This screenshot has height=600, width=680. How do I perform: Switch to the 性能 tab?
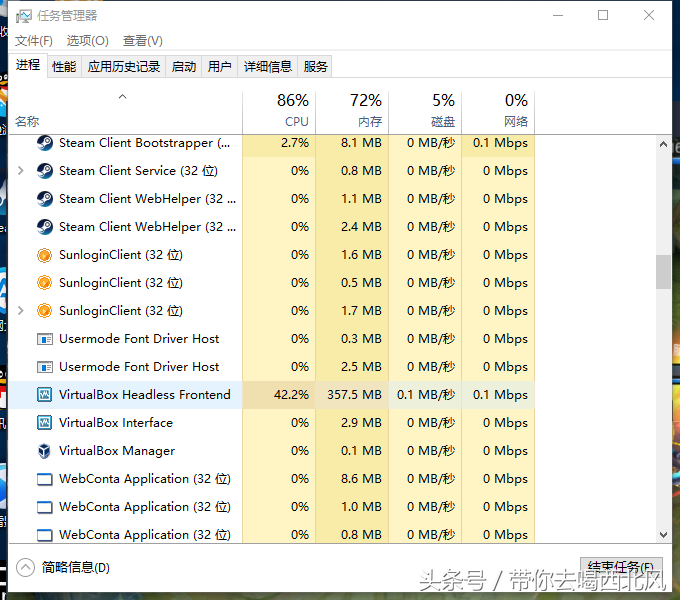[x=64, y=67]
